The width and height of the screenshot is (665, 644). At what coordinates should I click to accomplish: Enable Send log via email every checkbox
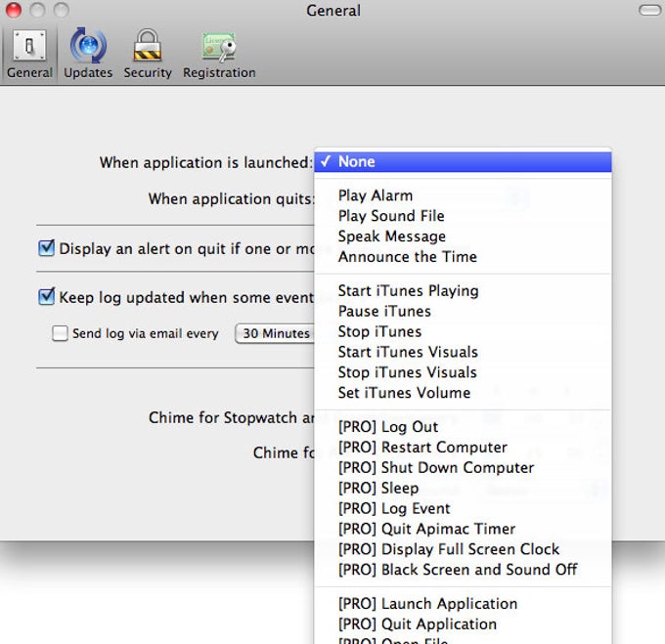pyautogui.click(x=60, y=333)
